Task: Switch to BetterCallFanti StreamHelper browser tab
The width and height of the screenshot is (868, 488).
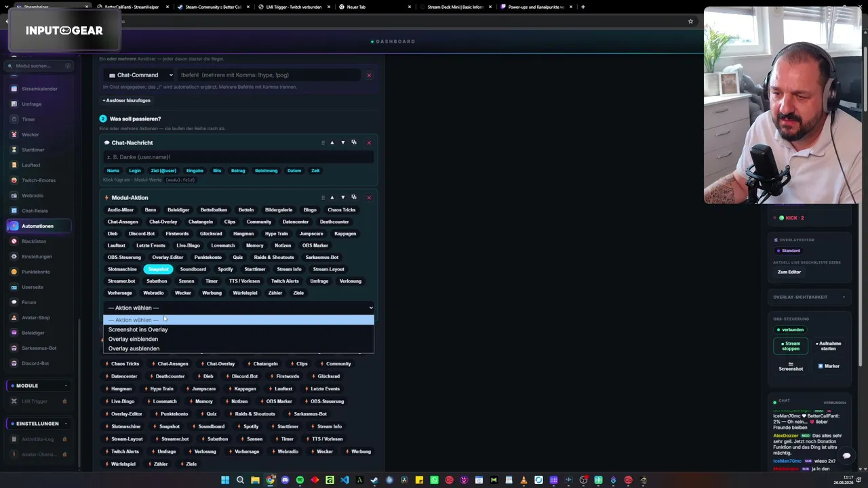Action: pyautogui.click(x=132, y=7)
